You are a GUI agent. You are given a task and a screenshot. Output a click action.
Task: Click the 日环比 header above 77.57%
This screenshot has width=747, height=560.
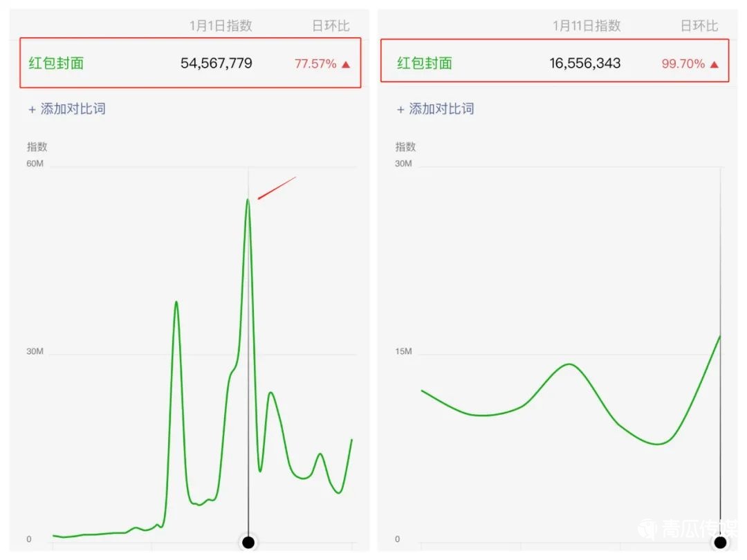(331, 26)
